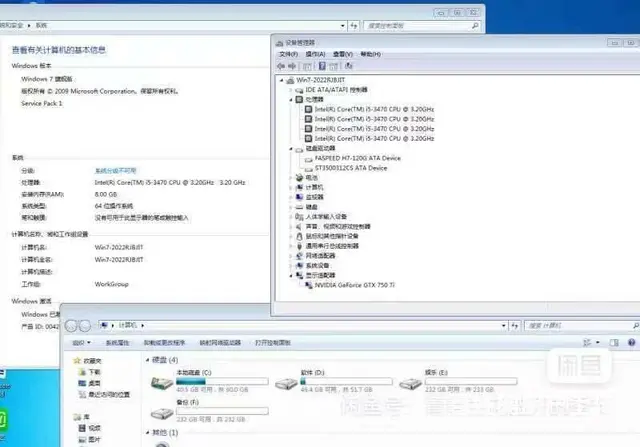
Task: Open Control Panel address bar history dropdown
Action: tap(342, 25)
